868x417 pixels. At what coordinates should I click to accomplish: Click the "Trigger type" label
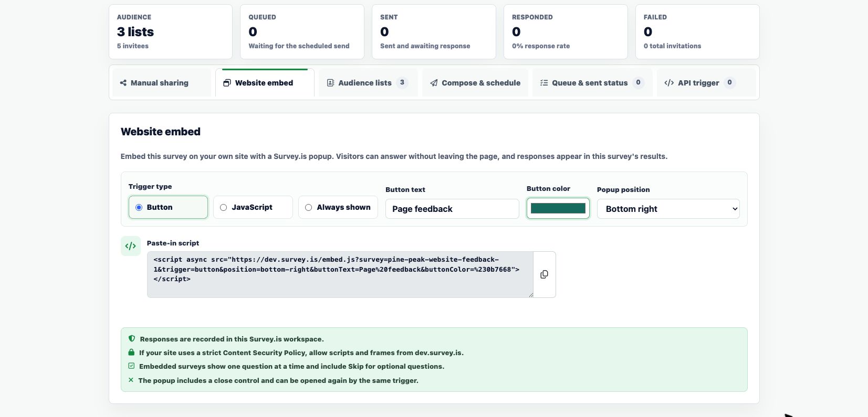tap(150, 186)
